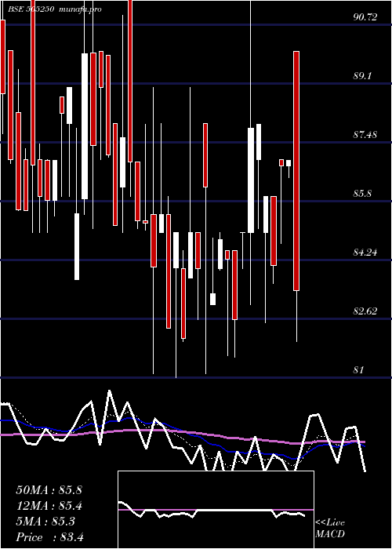Click the Live MACD label

(x=330, y=529)
